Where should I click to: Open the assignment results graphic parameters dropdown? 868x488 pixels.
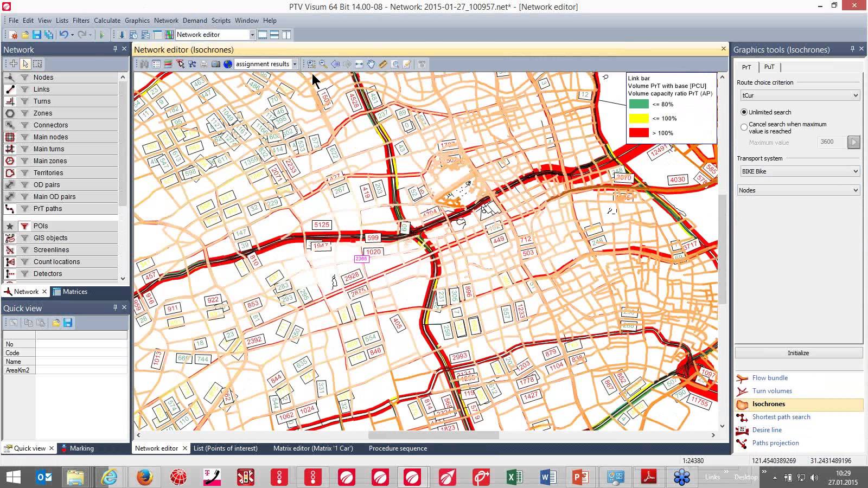295,64
